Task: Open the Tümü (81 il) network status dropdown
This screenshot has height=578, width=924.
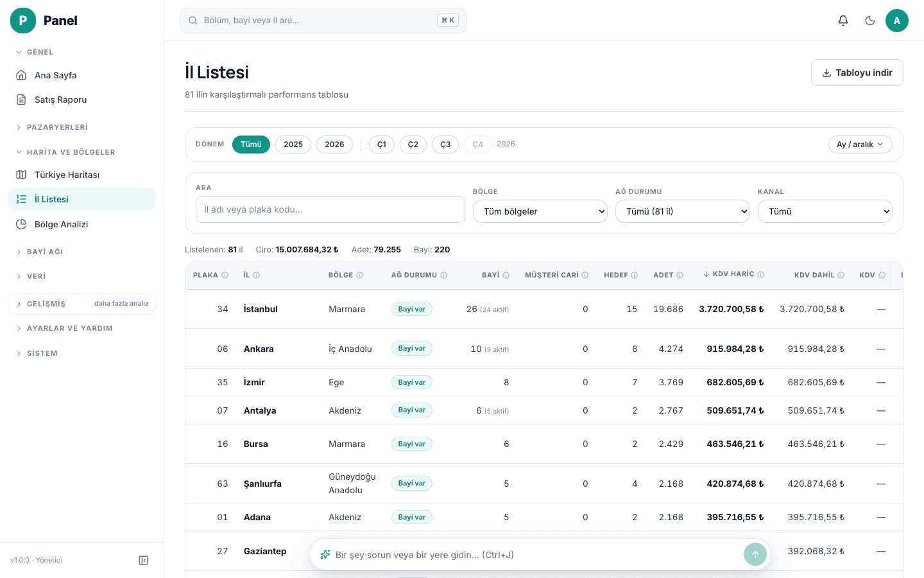Action: pyautogui.click(x=683, y=211)
